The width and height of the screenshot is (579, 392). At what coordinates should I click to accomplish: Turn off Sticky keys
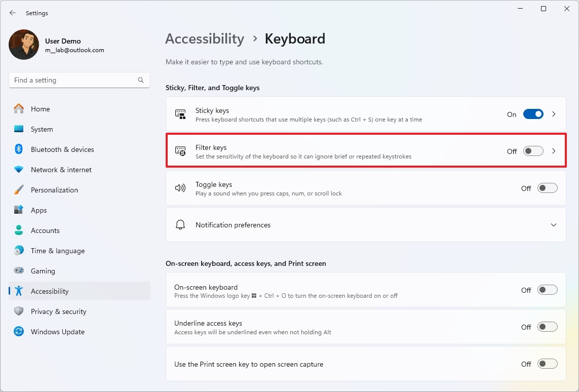(x=533, y=114)
